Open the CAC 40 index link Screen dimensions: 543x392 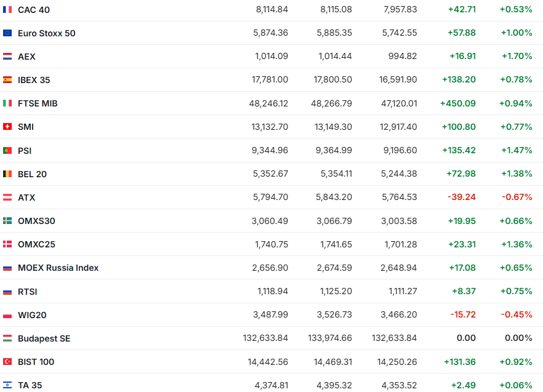tap(34, 10)
